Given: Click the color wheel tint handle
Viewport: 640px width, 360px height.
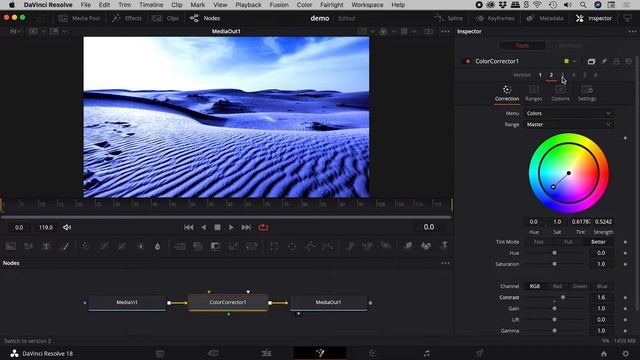Looking at the screenshot, I should point(553,187).
